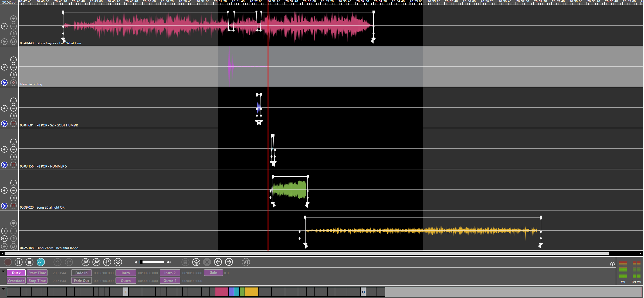Screen dimensions: 644x298
Task: Collapse the bottom overview strip arrow
Action: pyautogui.click(x=3, y=289)
